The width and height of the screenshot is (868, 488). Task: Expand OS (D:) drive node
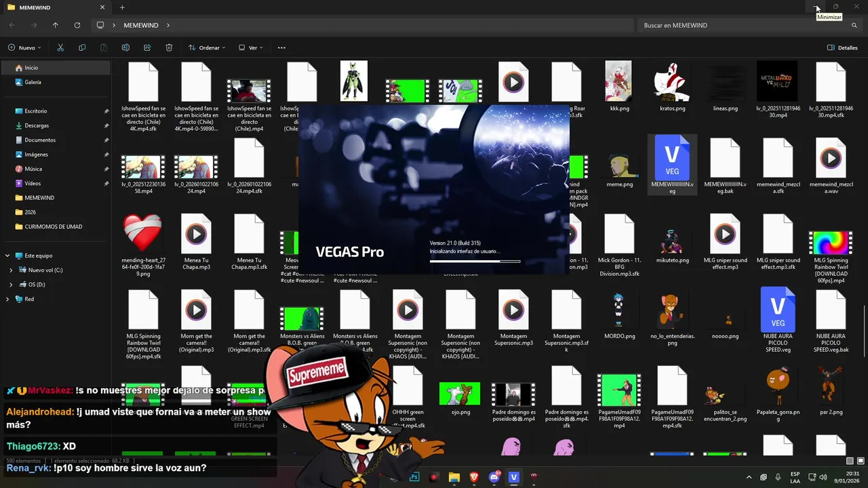tap(11, 285)
